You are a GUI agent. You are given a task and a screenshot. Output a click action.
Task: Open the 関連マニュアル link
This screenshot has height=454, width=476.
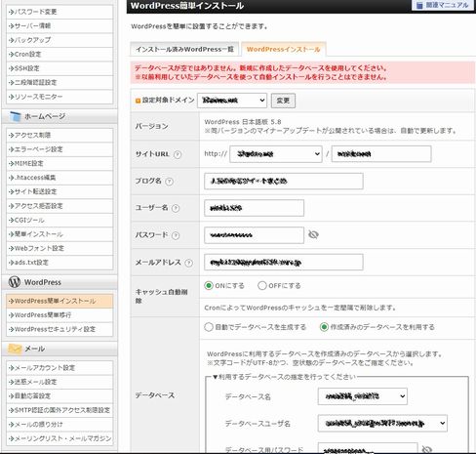point(443,5)
